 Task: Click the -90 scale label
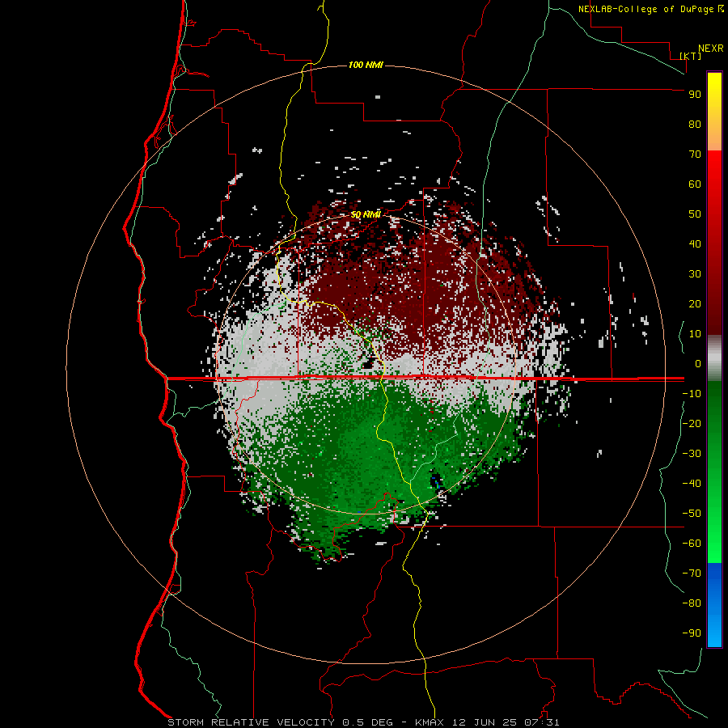pos(692,633)
